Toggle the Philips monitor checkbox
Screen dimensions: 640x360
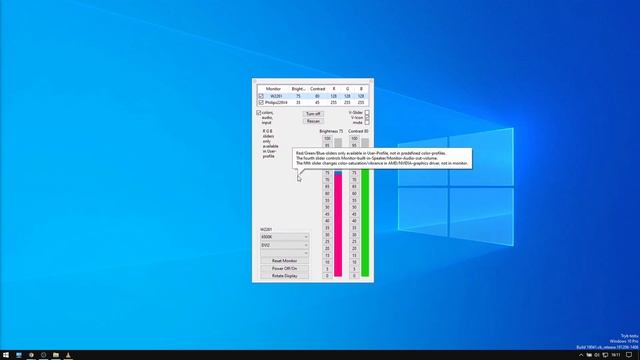(261, 102)
